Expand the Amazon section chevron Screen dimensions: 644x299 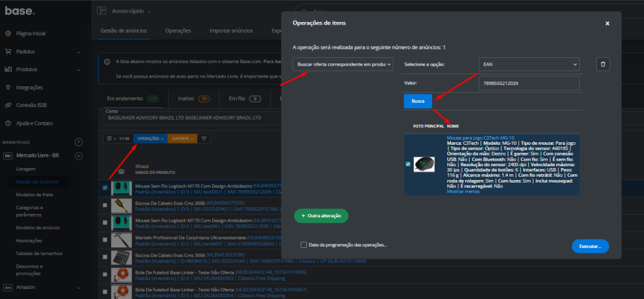(79, 287)
